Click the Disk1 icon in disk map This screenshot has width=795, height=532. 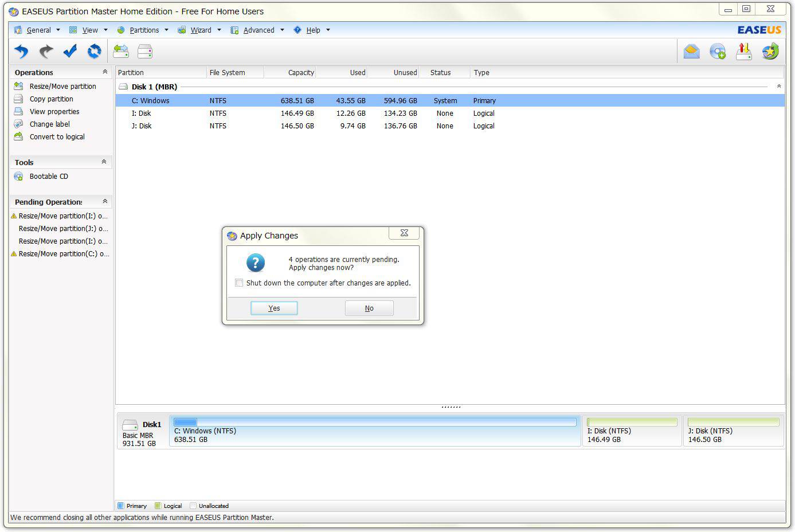coord(131,425)
